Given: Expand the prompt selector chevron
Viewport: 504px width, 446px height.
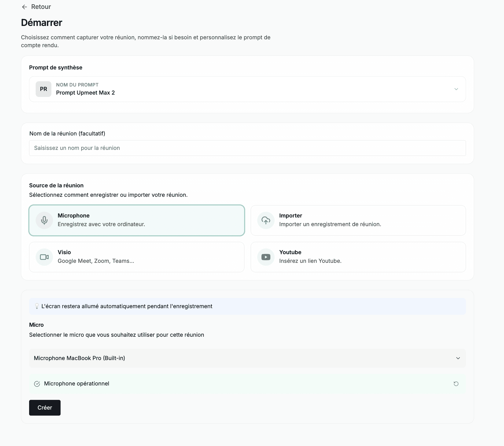Looking at the screenshot, I should (x=456, y=89).
